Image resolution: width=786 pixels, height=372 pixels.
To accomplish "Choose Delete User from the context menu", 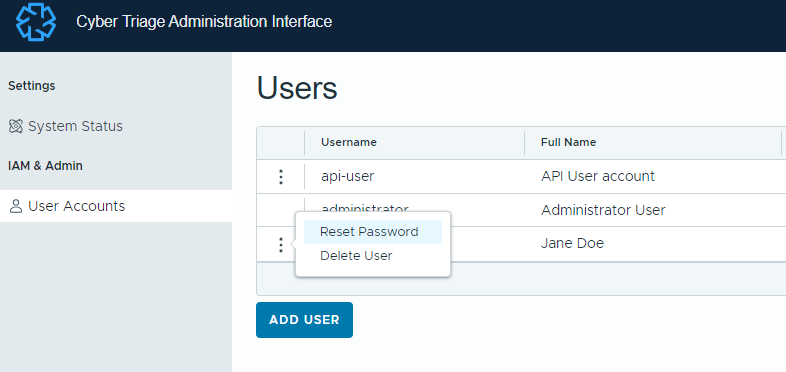I will tap(356, 256).
